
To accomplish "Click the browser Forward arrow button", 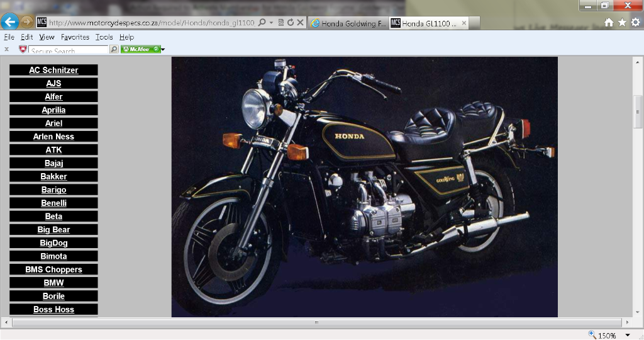I will [26, 22].
